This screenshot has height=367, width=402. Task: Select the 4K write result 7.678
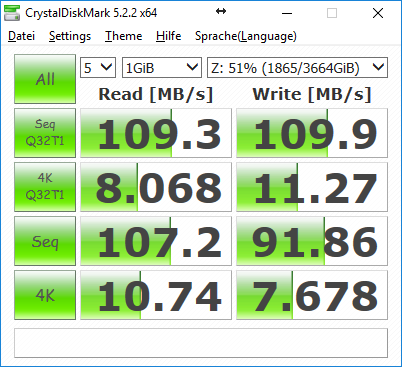point(312,295)
